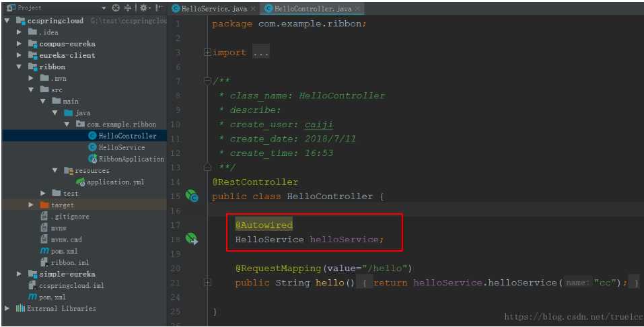Expand the compus-eureka module
Image resolution: width=644 pixels, height=327 pixels.
(19, 44)
